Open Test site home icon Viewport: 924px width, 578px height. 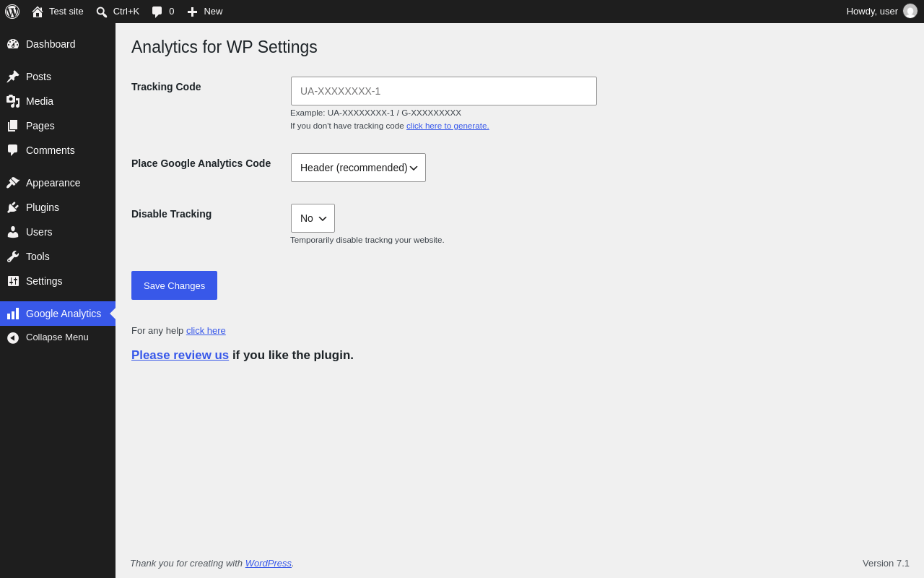tap(38, 12)
